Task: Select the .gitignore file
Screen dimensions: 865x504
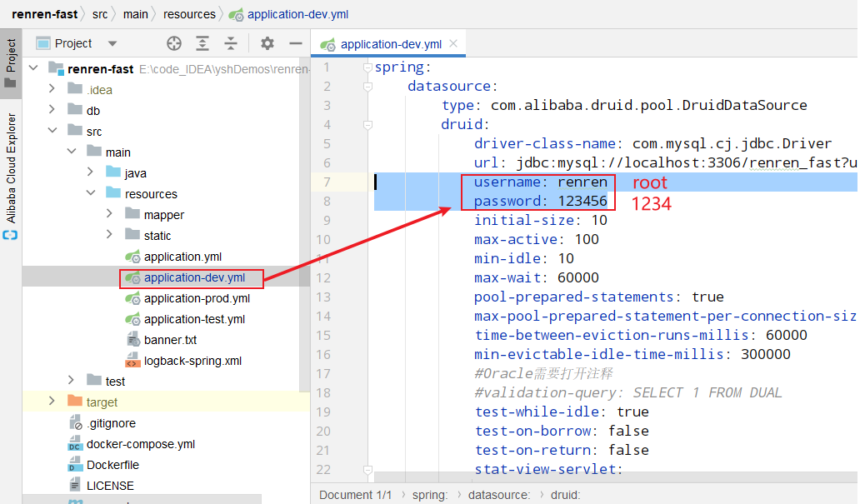Action: tap(111, 423)
